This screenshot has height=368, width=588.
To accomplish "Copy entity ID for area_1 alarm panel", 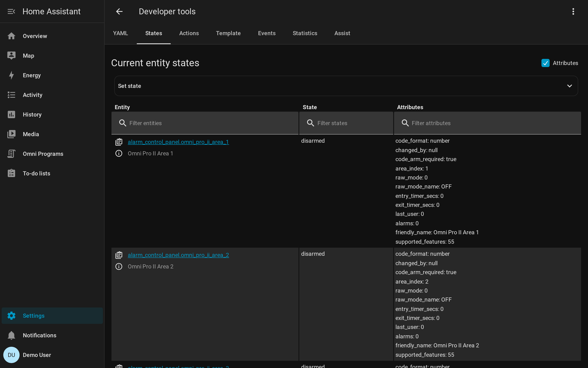I will 119,142.
